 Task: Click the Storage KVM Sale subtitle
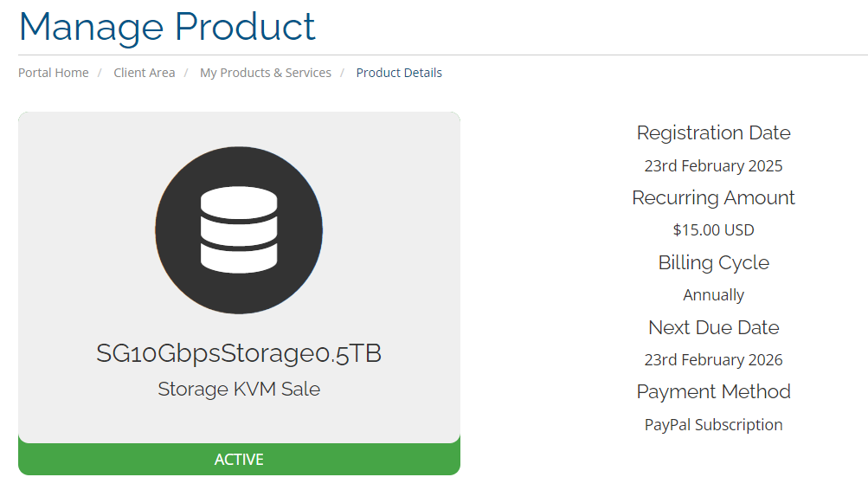coord(239,390)
